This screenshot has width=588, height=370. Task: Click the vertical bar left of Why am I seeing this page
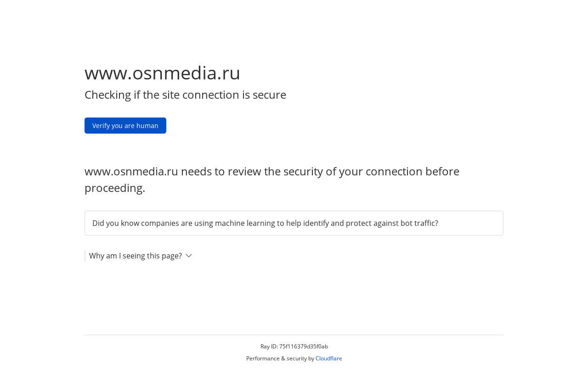click(x=85, y=256)
